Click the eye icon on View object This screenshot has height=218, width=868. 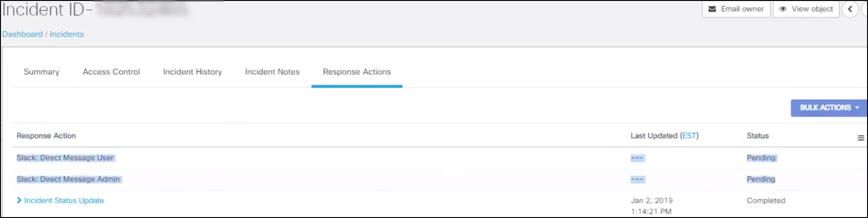[x=783, y=9]
